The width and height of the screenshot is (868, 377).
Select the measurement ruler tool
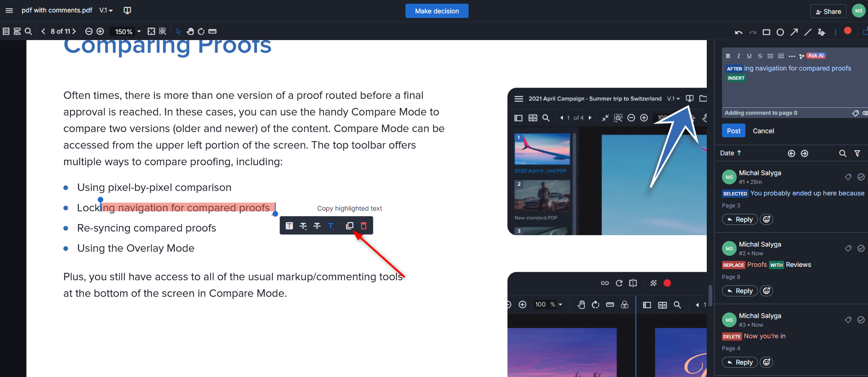coord(212,31)
